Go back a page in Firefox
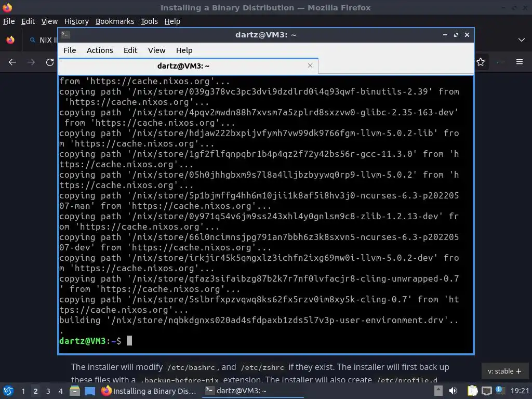 pos(12,62)
